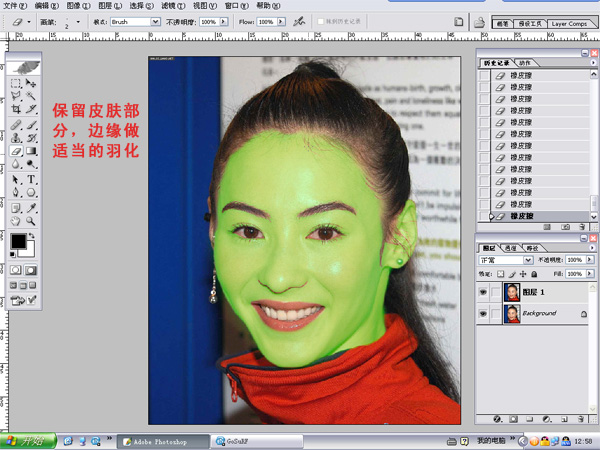
Task: Open brush preset picker arrow
Action: tap(78, 22)
